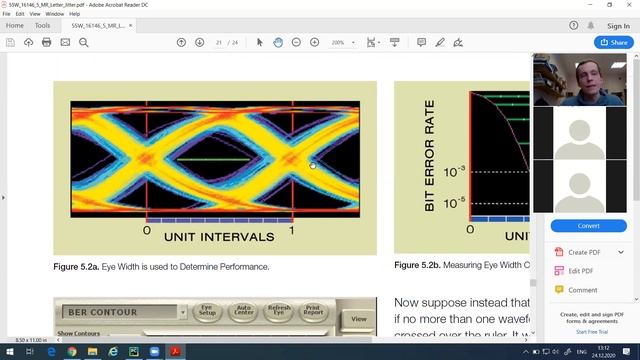This screenshot has width=640, height=360.
Task: Choose the selection arrow tool
Action: [260, 42]
